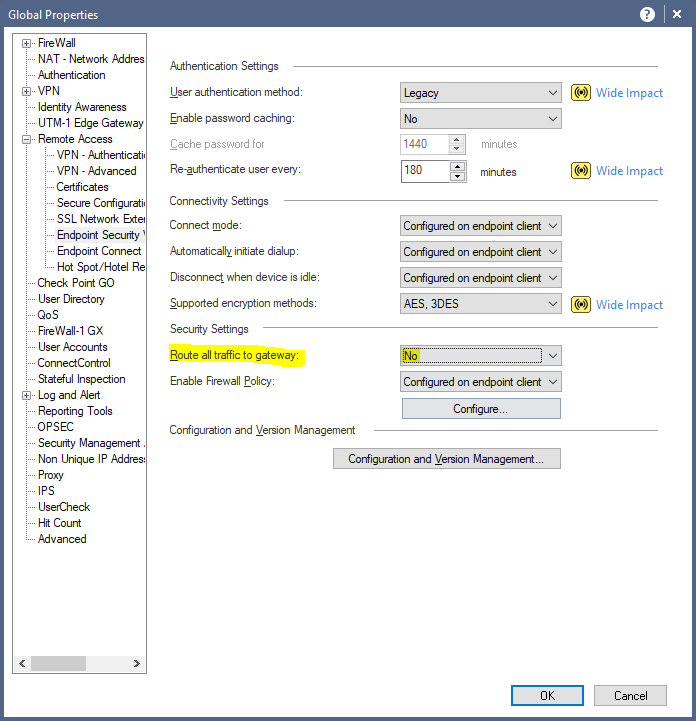The width and height of the screenshot is (696, 721).
Task: Select Endpoint Connect tree item
Action: tap(99, 251)
